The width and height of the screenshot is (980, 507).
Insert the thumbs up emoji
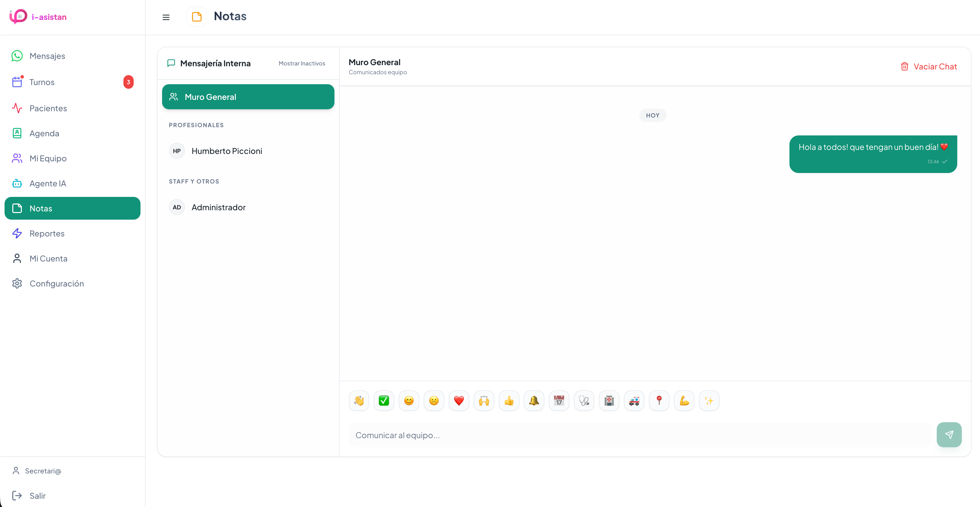[x=509, y=401]
